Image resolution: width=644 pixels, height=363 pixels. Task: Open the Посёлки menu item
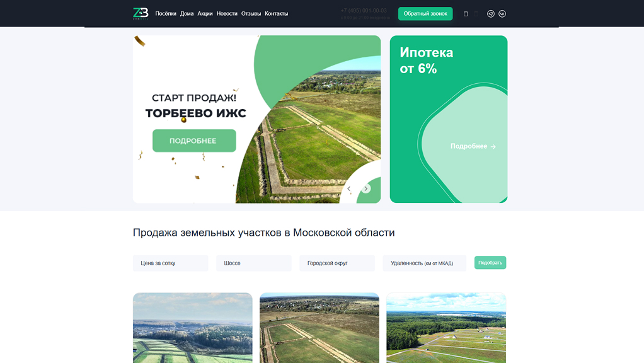pos(166,14)
